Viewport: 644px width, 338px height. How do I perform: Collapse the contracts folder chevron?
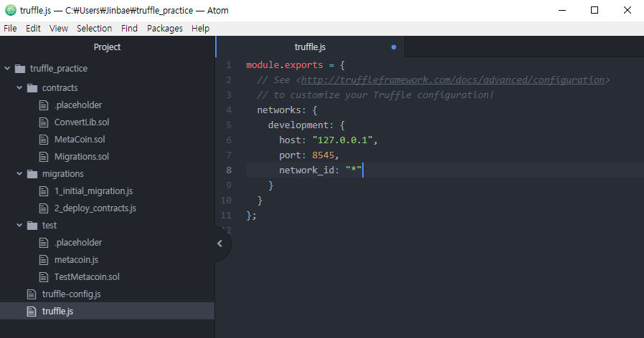pos(19,87)
